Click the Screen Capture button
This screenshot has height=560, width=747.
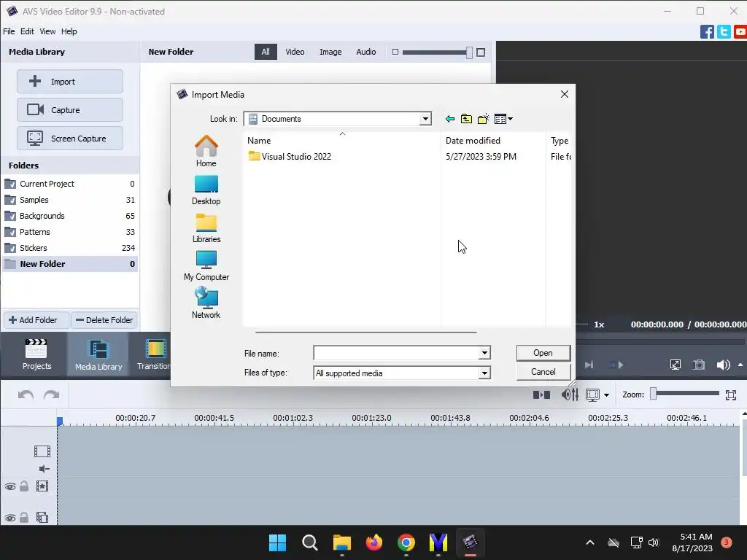70,139
